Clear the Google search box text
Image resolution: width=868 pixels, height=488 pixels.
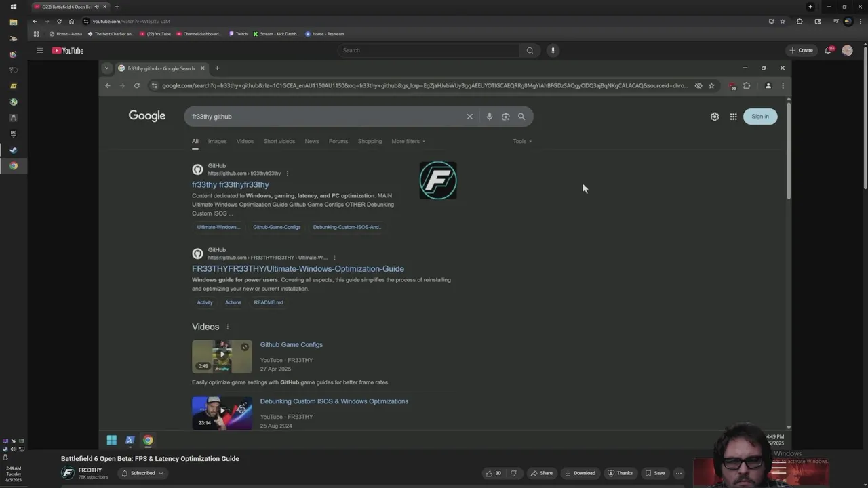point(469,117)
